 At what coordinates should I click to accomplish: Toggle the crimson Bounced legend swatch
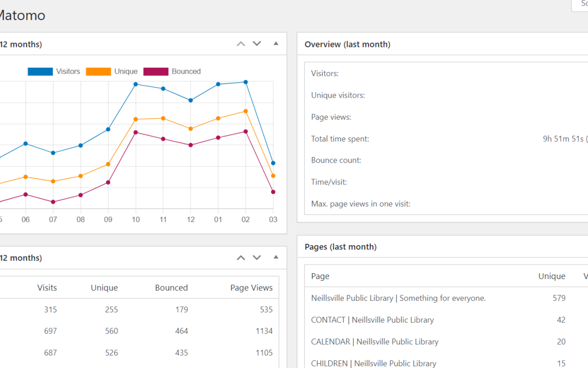[156, 71]
